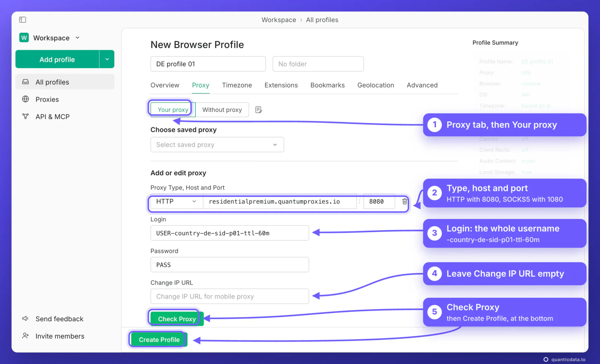Click the Login username field
The image size is (600, 364).
[230, 233]
